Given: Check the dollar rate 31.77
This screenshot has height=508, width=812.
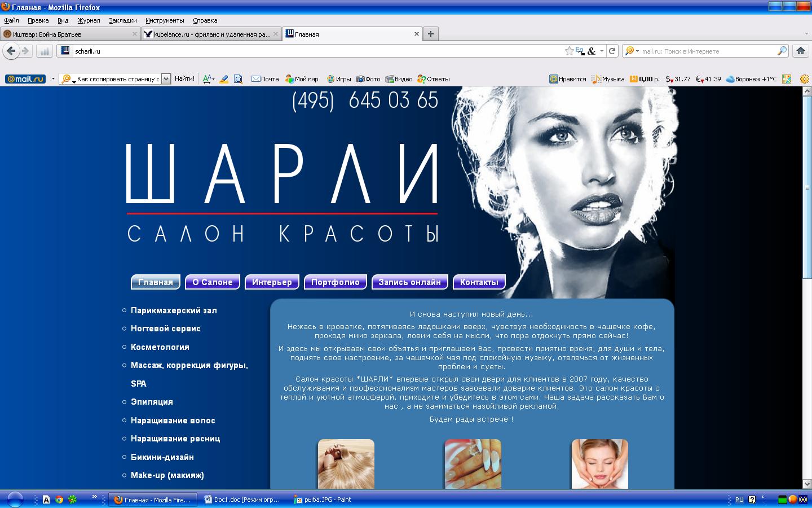Looking at the screenshot, I should click(x=678, y=79).
